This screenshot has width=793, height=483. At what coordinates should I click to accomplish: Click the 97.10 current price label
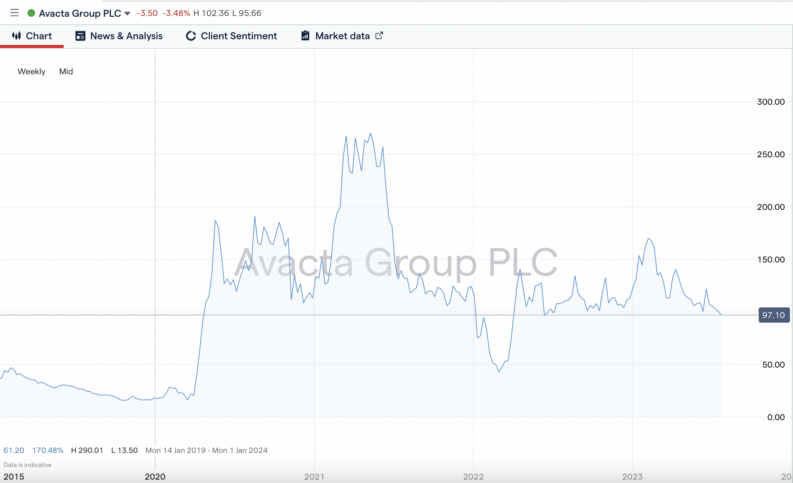(x=774, y=315)
